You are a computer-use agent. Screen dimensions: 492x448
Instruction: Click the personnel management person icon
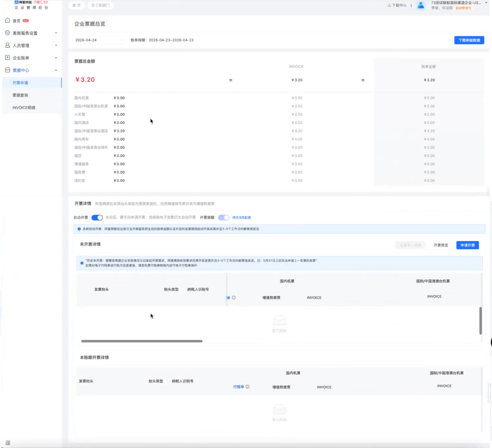(8, 45)
